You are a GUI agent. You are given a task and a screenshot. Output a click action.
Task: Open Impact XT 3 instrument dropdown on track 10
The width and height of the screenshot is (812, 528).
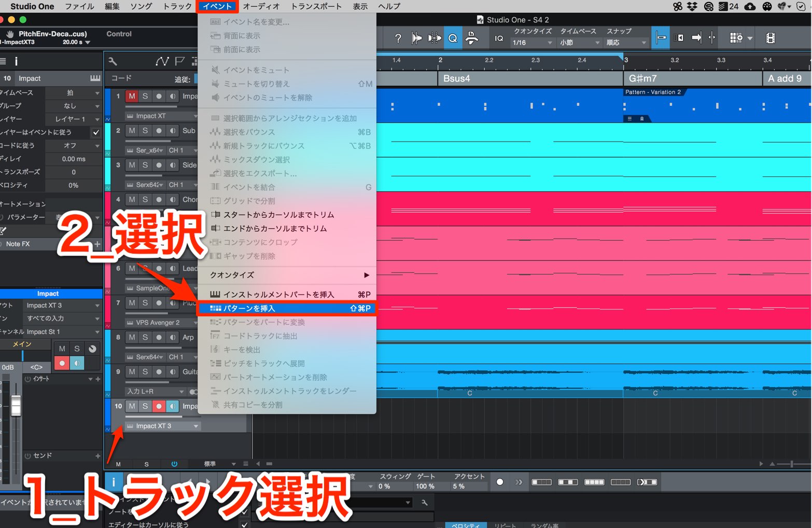162,426
